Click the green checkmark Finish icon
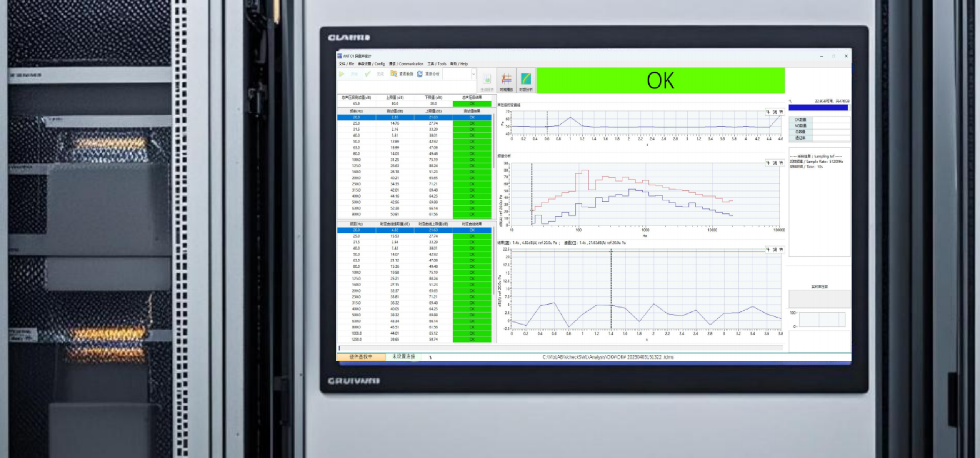 click(x=368, y=74)
